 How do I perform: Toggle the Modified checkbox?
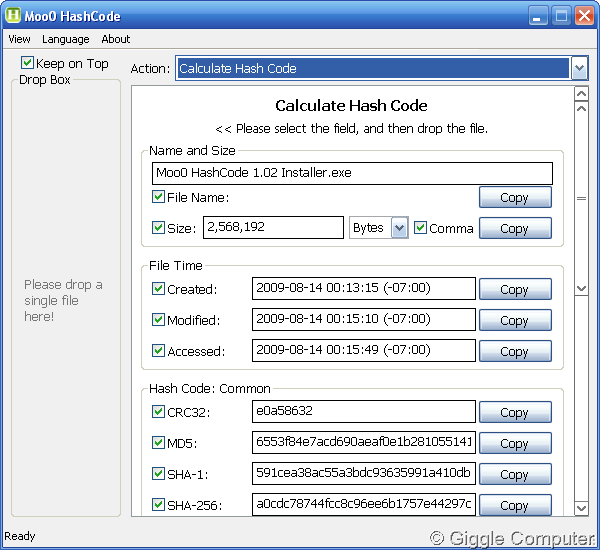point(158,319)
